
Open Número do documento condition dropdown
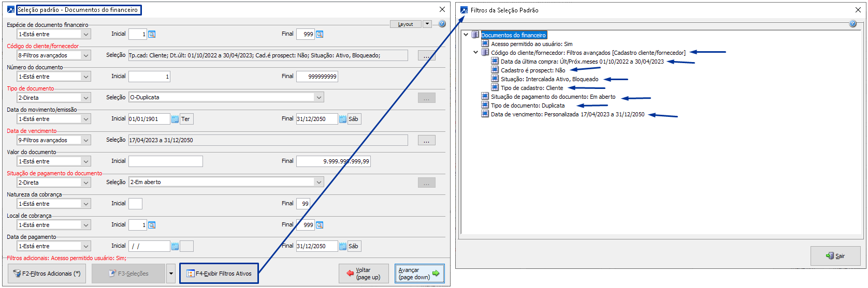[86, 77]
